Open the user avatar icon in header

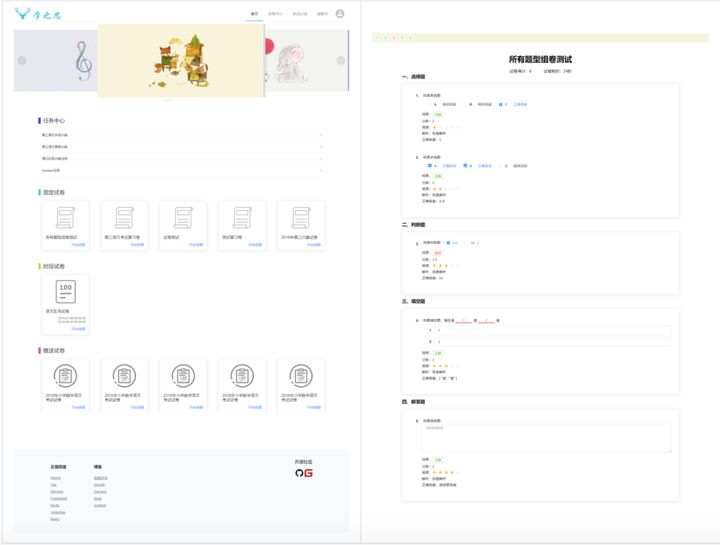tap(340, 14)
